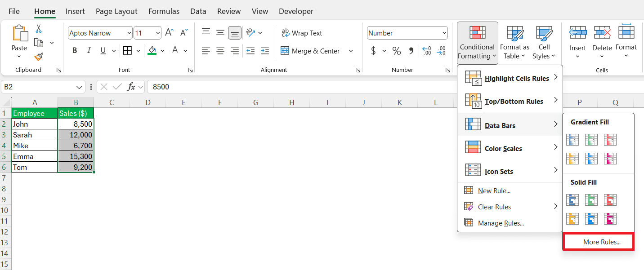Image resolution: width=644 pixels, height=270 pixels.
Task: Toggle Bold formatting
Action: click(75, 51)
